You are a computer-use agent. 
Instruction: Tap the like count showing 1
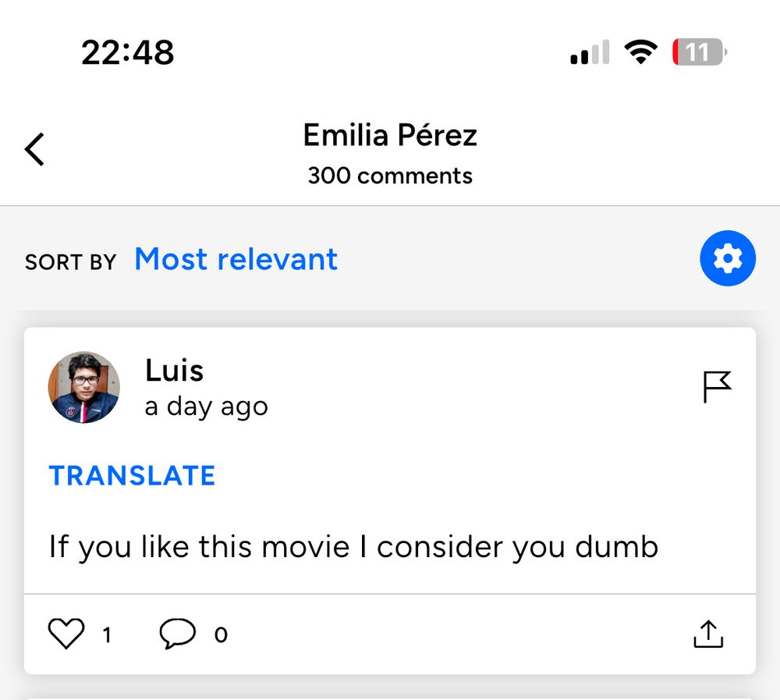point(106,634)
